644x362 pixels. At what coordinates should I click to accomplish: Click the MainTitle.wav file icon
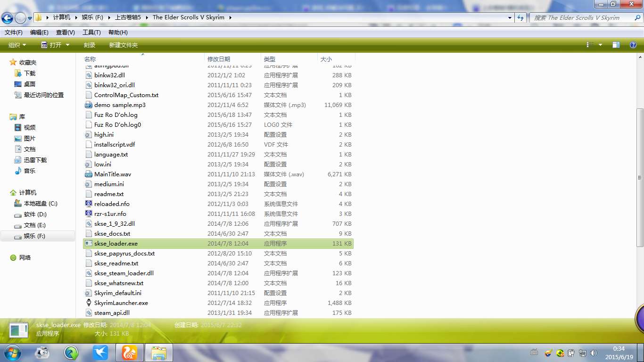tap(89, 174)
